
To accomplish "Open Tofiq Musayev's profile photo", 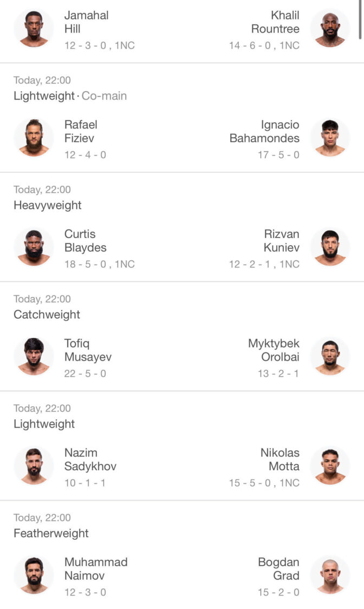I will click(34, 356).
